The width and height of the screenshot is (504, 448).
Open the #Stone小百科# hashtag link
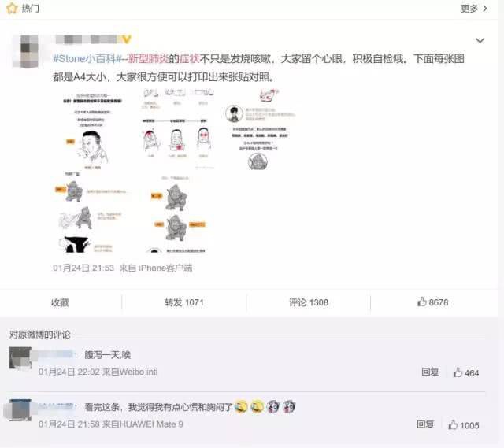point(87,59)
